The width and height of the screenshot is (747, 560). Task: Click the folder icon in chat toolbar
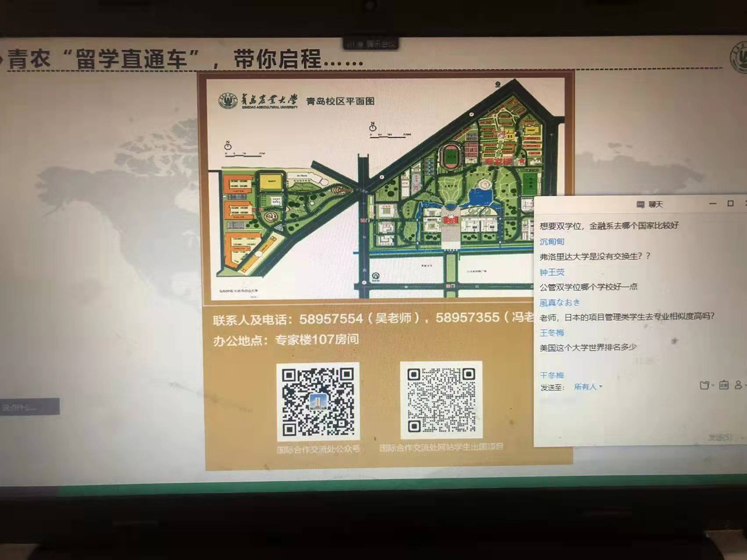(x=704, y=385)
